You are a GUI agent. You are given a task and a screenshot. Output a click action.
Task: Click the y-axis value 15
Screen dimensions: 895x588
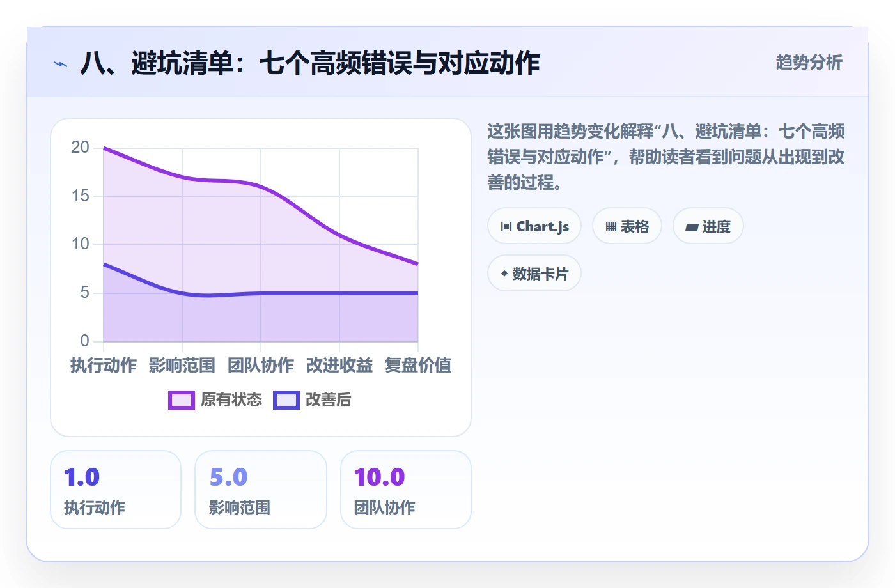point(81,196)
